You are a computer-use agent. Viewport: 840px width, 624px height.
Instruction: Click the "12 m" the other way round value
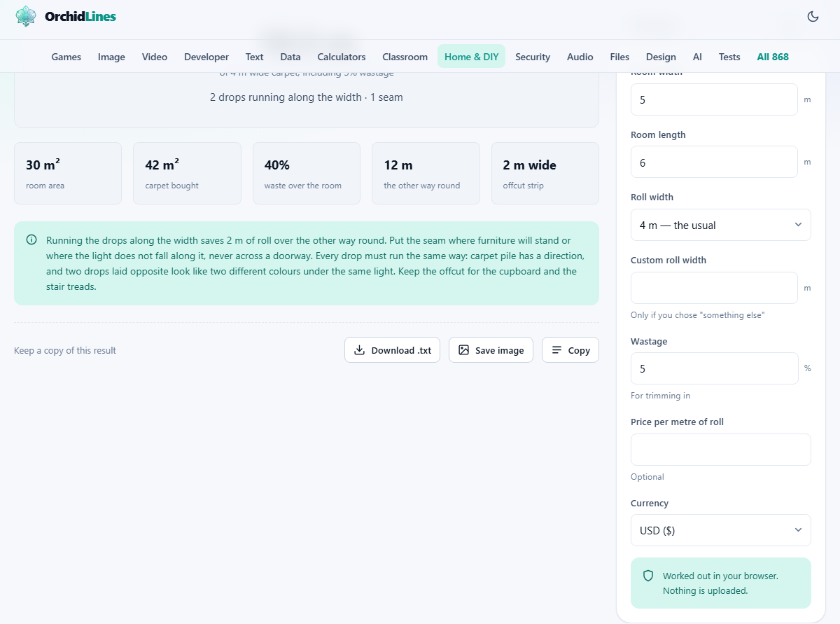(398, 165)
